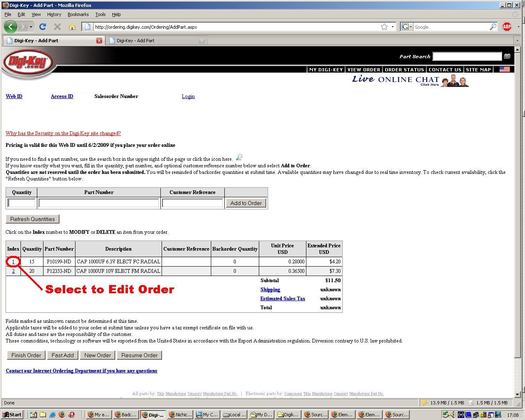Click the part search magnifier icon
Image resolution: width=525 pixels, height=420 pixels.
239,157
